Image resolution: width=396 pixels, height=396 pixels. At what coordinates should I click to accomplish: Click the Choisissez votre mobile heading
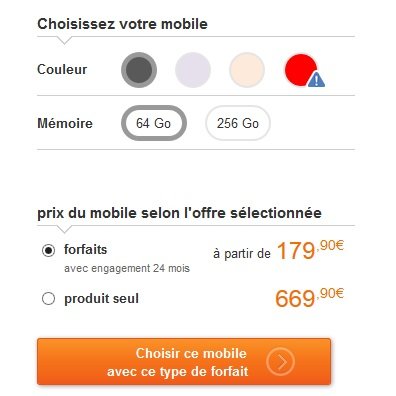[x=122, y=24]
